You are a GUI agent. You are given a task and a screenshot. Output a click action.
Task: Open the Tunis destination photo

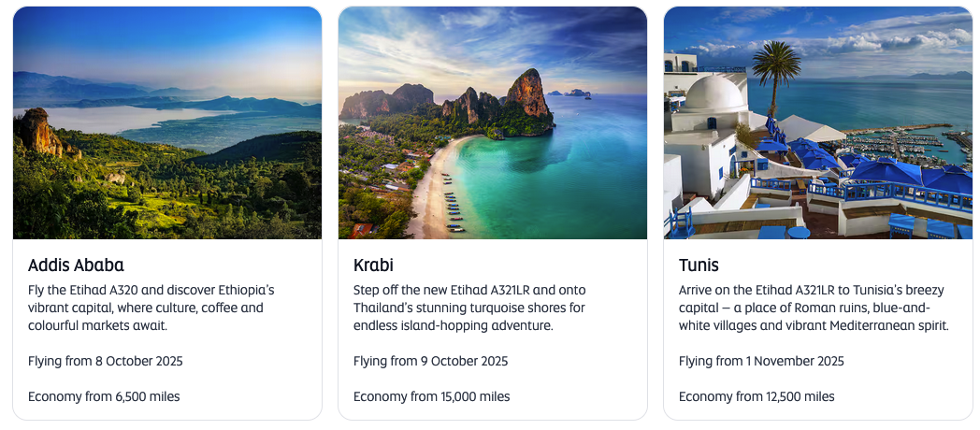point(817,122)
